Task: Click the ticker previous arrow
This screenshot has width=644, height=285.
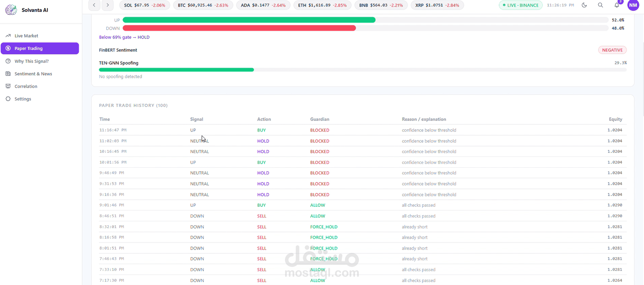Action: [x=94, y=5]
